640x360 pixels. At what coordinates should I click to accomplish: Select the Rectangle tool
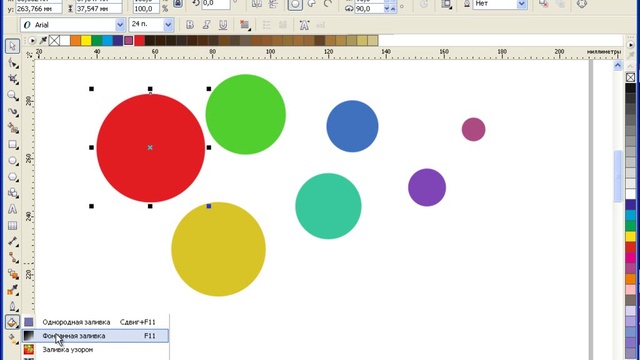13,144
